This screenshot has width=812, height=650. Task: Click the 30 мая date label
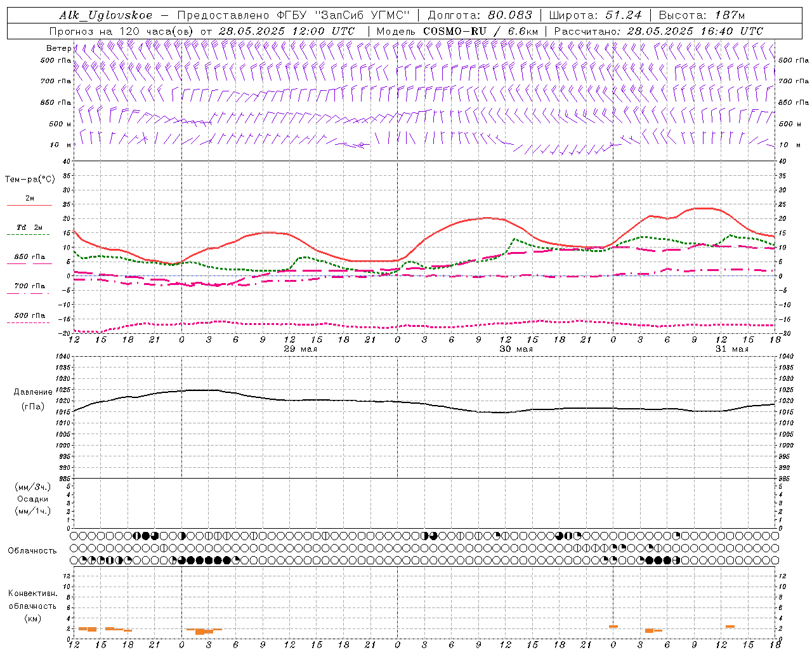point(516,349)
